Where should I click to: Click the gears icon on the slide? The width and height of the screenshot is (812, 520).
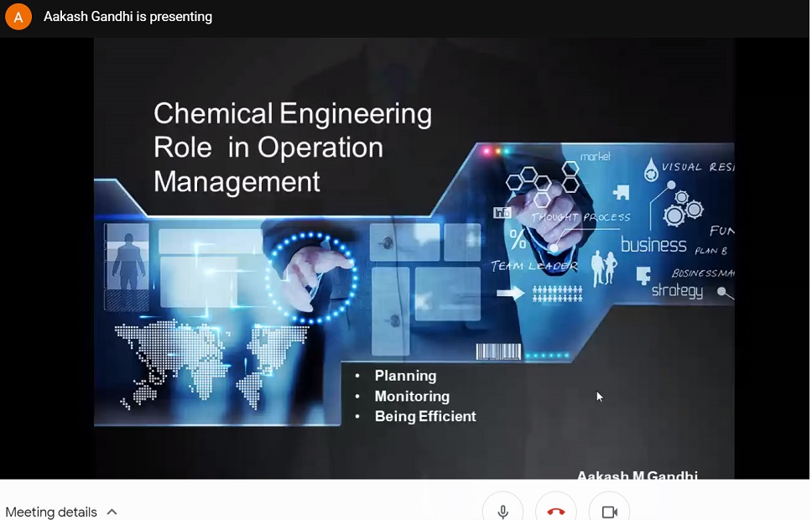682,206
